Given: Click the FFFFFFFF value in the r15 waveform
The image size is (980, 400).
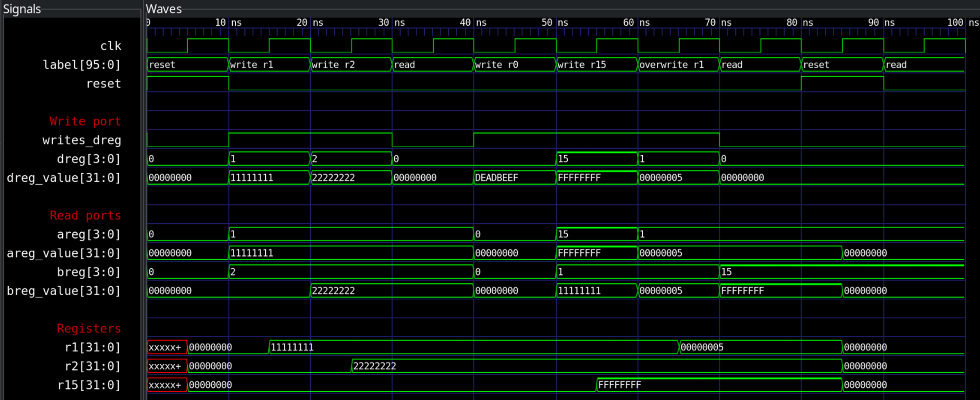Looking at the screenshot, I should pyautogui.click(x=719, y=385).
